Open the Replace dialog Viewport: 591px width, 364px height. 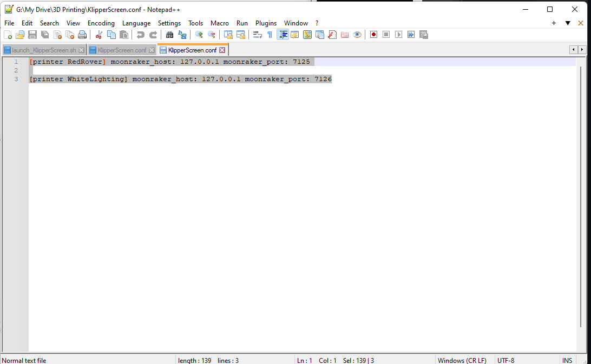coord(182,34)
